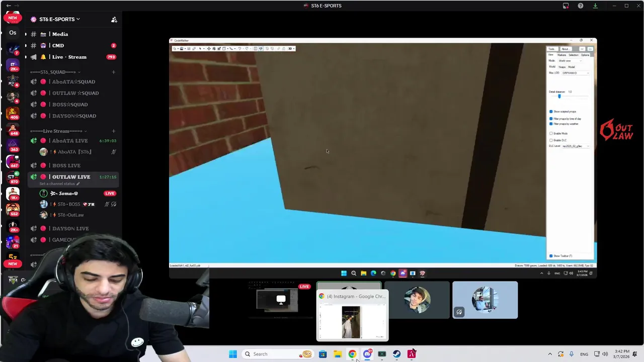644x362 pixels.
Task: Open the 3D view mode dropdown in toolbar
Action: 291,49
